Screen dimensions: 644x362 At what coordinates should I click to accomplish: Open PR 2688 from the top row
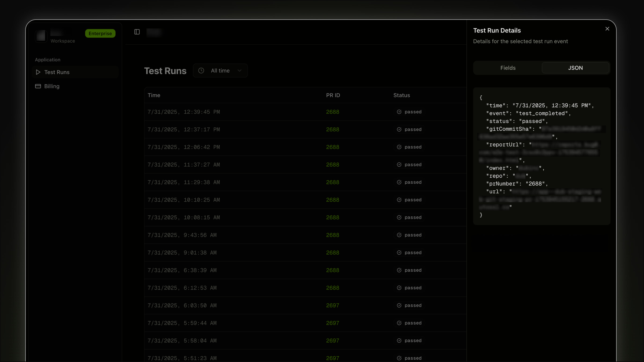point(332,112)
